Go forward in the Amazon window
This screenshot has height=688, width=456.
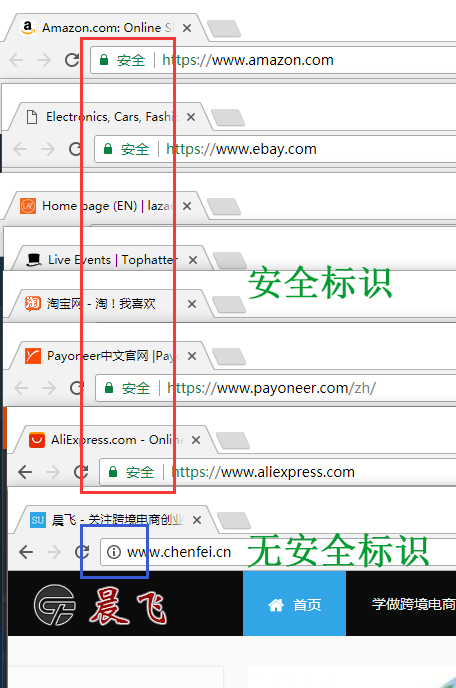pyautogui.click(x=44, y=60)
